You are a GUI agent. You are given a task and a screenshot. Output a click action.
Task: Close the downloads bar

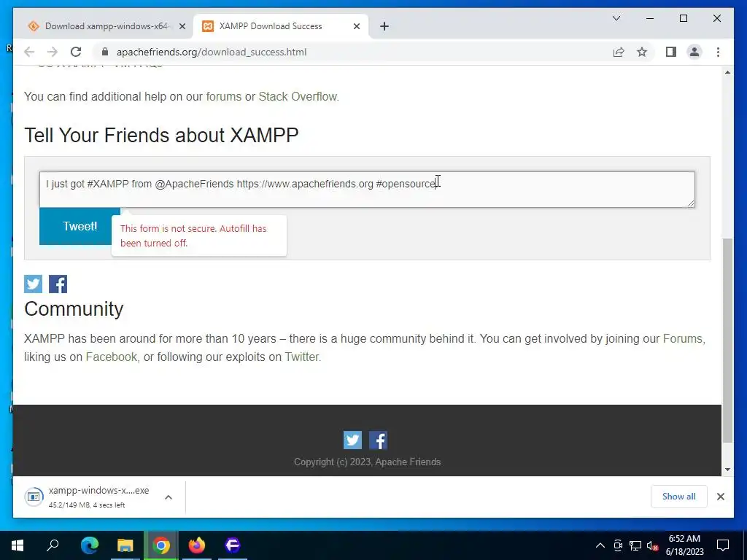pyautogui.click(x=720, y=497)
